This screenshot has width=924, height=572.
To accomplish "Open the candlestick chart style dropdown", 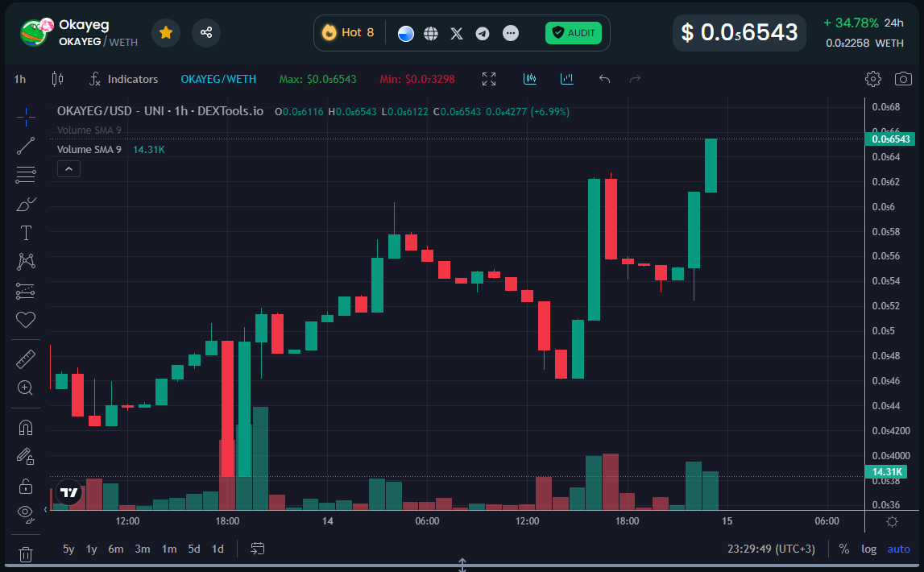I will coord(57,79).
